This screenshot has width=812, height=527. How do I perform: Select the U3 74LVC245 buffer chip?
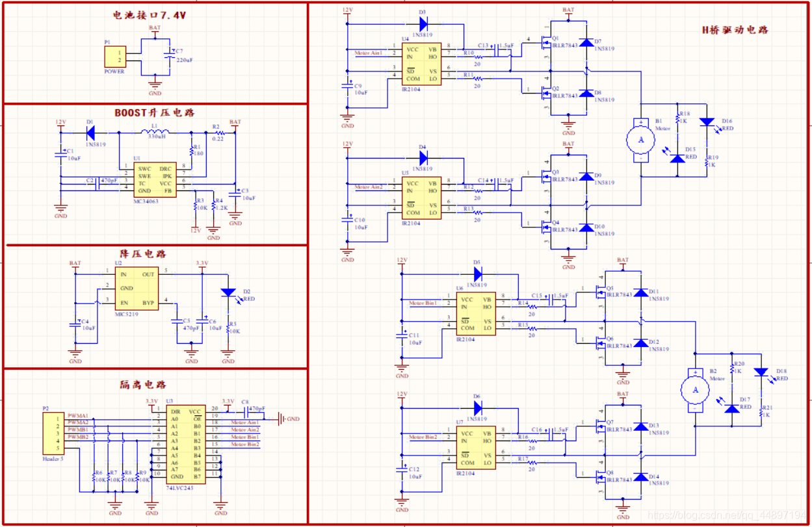[184, 444]
